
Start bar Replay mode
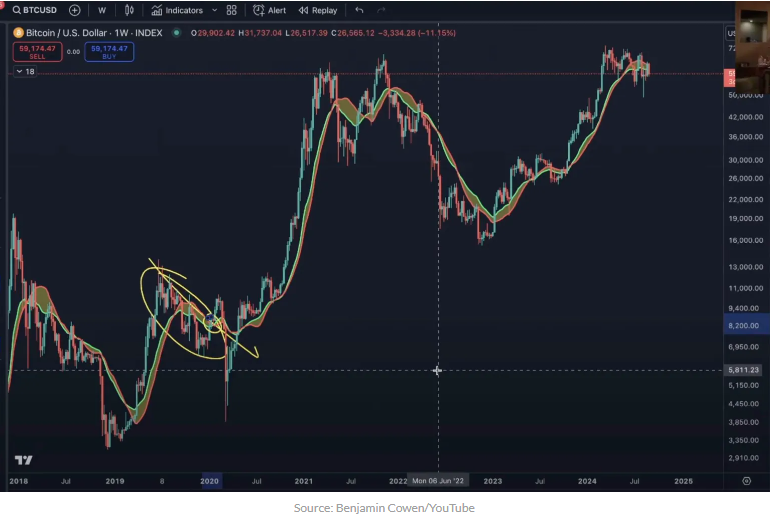point(318,10)
